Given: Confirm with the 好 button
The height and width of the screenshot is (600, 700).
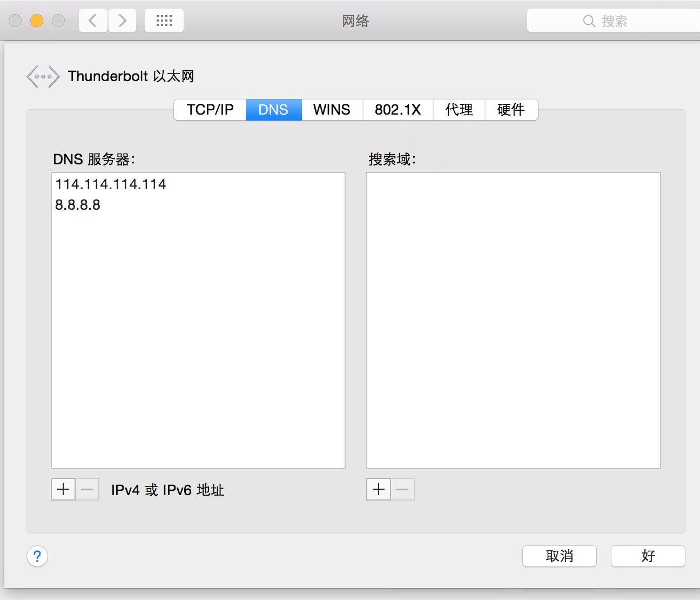Looking at the screenshot, I should [648, 556].
